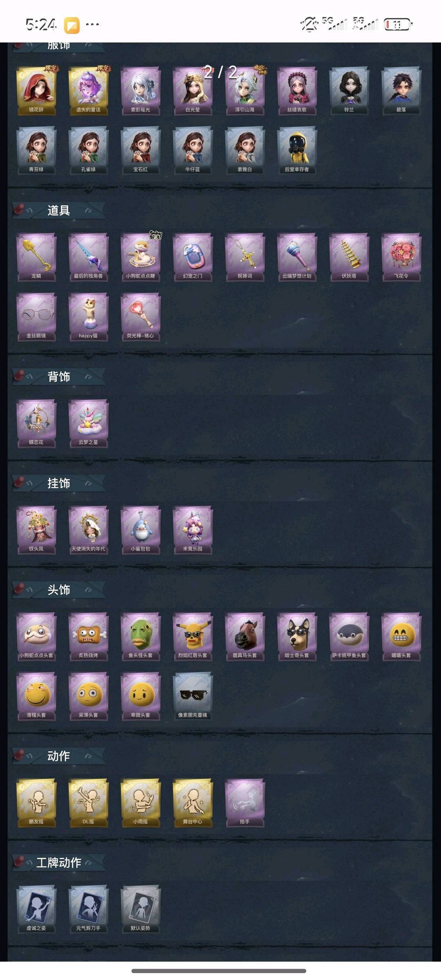Viewport: 441px width, 980px height.
Task: Pick the 小鲨包包 shark pendant
Action: tap(140, 530)
